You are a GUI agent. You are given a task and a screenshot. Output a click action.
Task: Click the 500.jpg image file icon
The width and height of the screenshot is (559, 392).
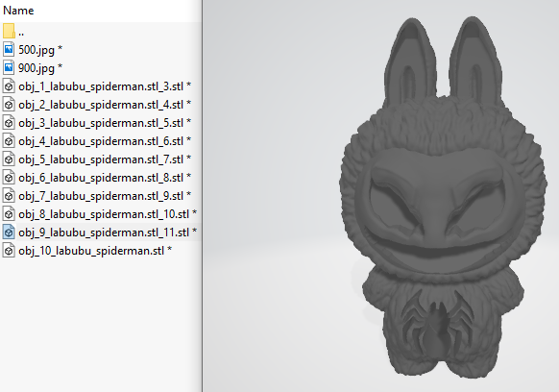(x=9, y=49)
